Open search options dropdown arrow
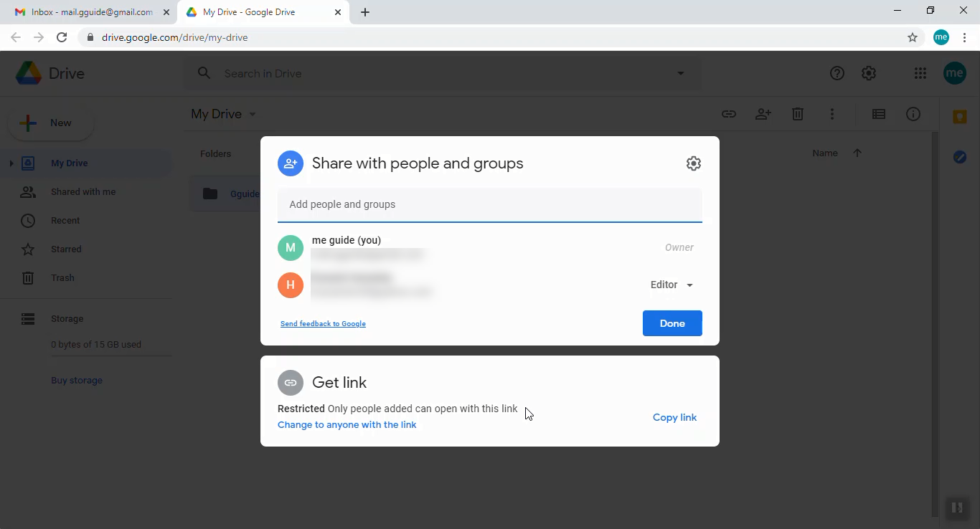 click(x=679, y=72)
